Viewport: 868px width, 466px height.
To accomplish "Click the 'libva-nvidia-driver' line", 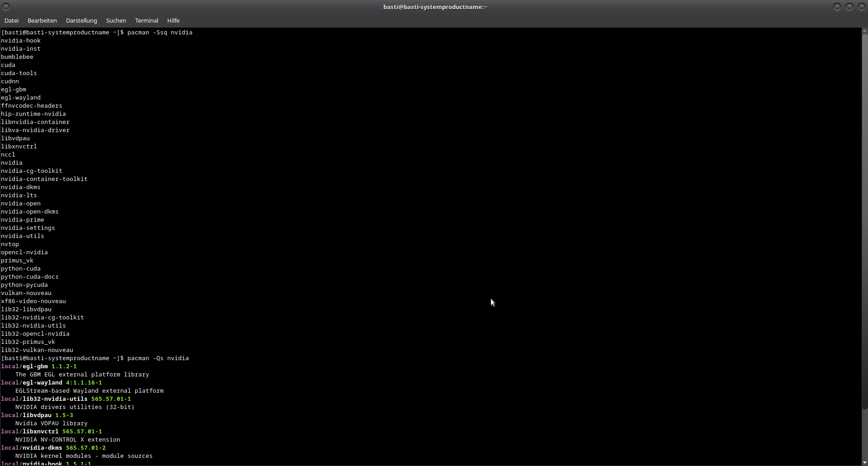I will (35, 130).
